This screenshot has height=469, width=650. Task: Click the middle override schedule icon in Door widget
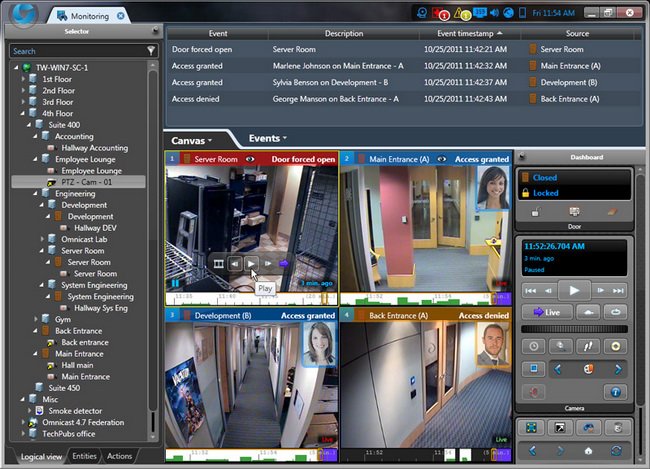click(x=574, y=212)
